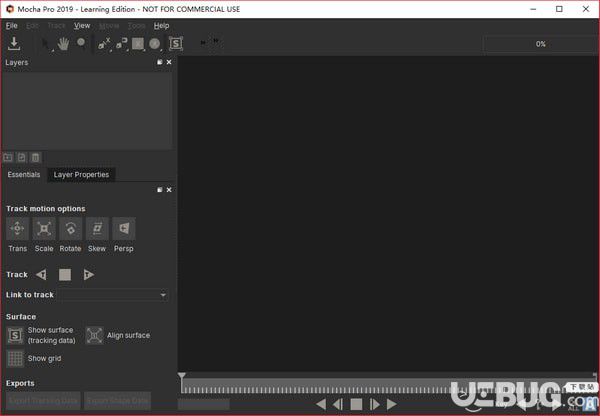This screenshot has height=416, width=600.
Task: Toggle Show surface (tracking data) button
Action: (x=15, y=336)
